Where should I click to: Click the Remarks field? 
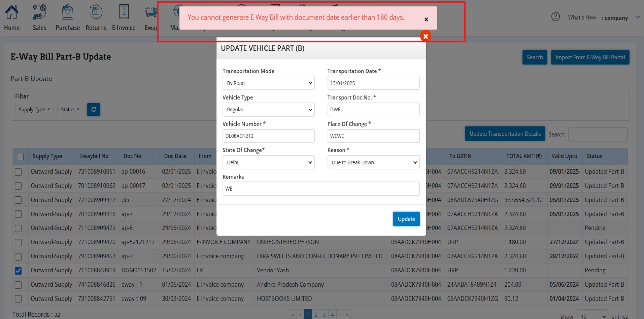click(x=321, y=189)
